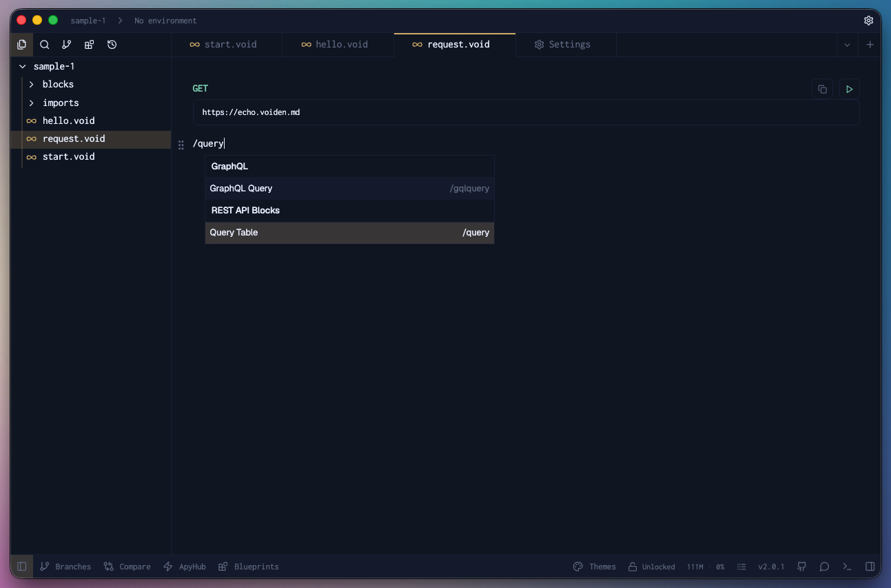The width and height of the screenshot is (891, 588).
Task: Select request.void in the file tree
Action: (x=91, y=138)
